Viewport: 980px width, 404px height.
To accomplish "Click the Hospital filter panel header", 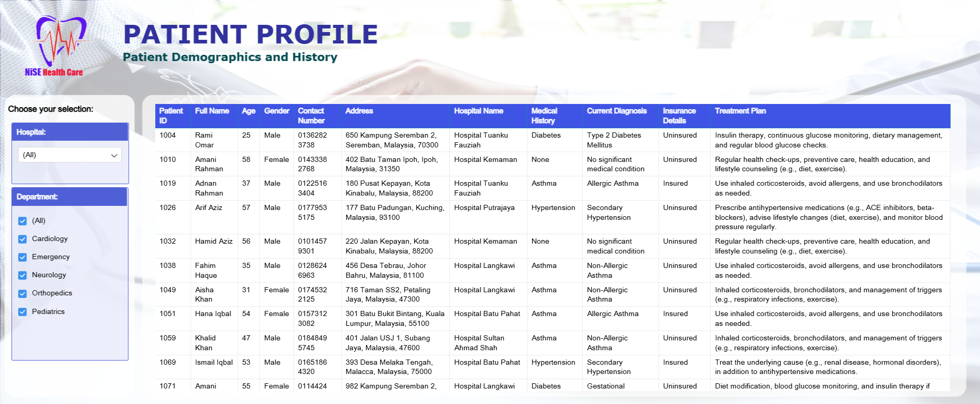I will (70, 132).
